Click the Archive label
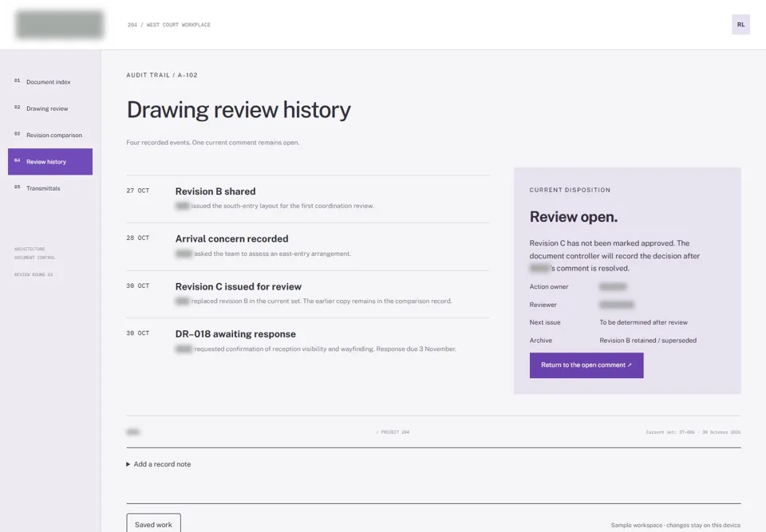Viewport: 766px width, 532px height. point(540,341)
